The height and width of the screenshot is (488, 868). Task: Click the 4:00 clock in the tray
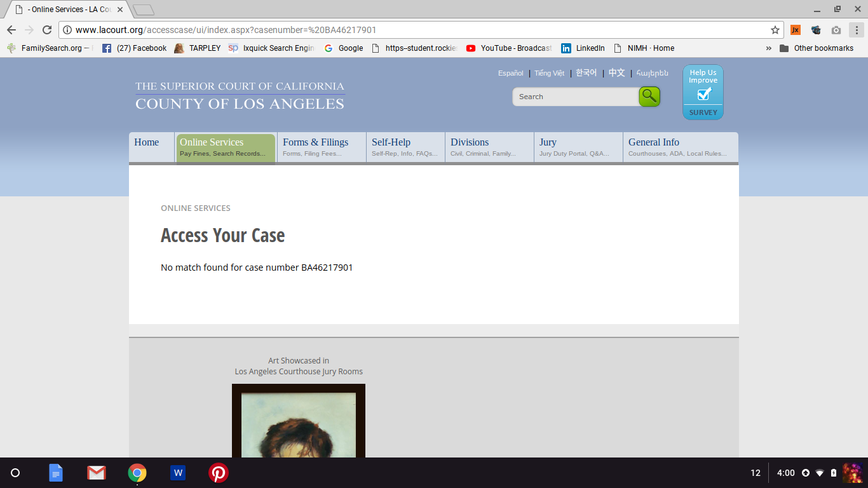(786, 473)
